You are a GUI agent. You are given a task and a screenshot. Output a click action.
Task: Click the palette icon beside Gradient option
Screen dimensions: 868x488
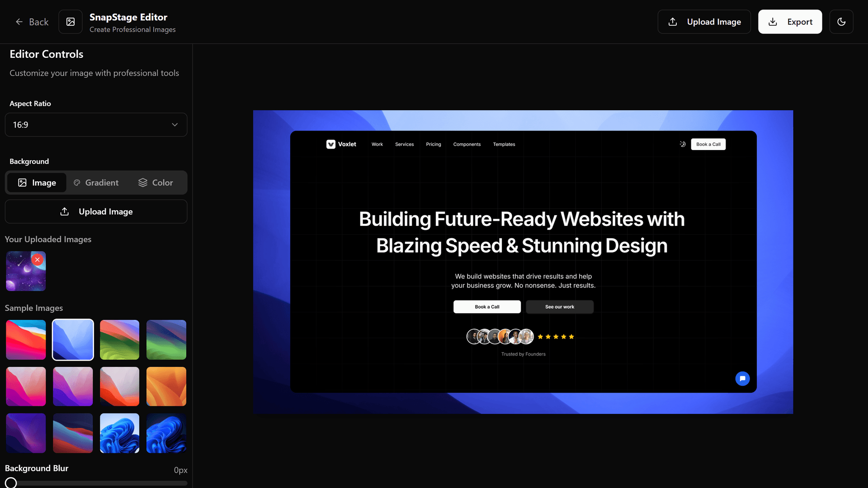coord(77,183)
